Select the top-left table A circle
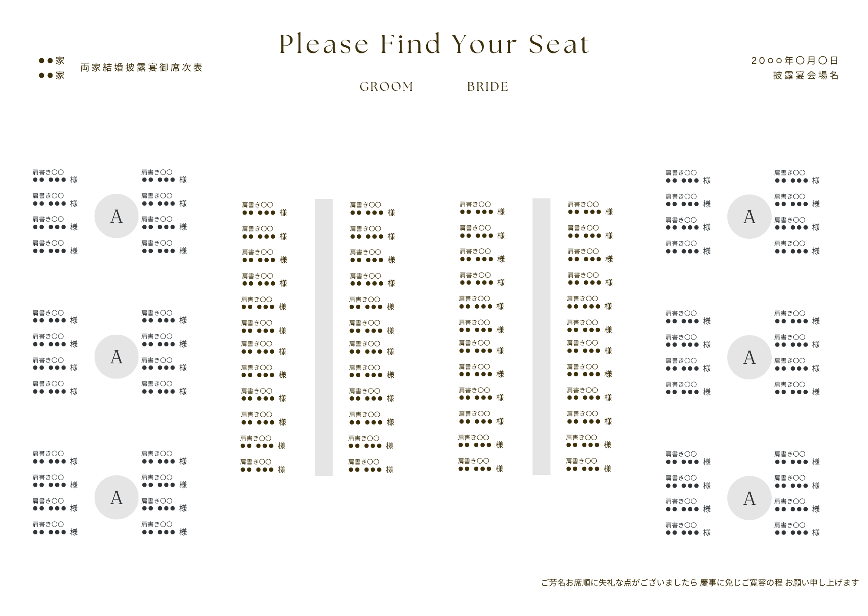The width and height of the screenshot is (868, 616). pyautogui.click(x=116, y=216)
